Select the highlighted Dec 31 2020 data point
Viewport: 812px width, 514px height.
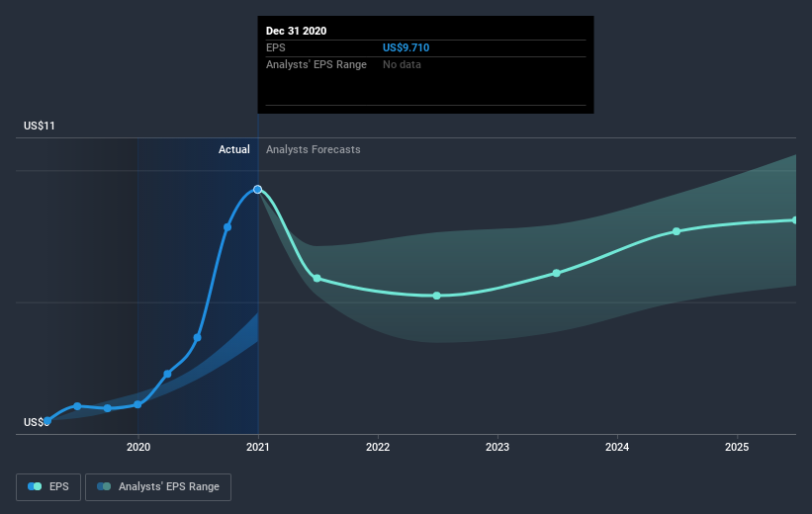click(257, 190)
